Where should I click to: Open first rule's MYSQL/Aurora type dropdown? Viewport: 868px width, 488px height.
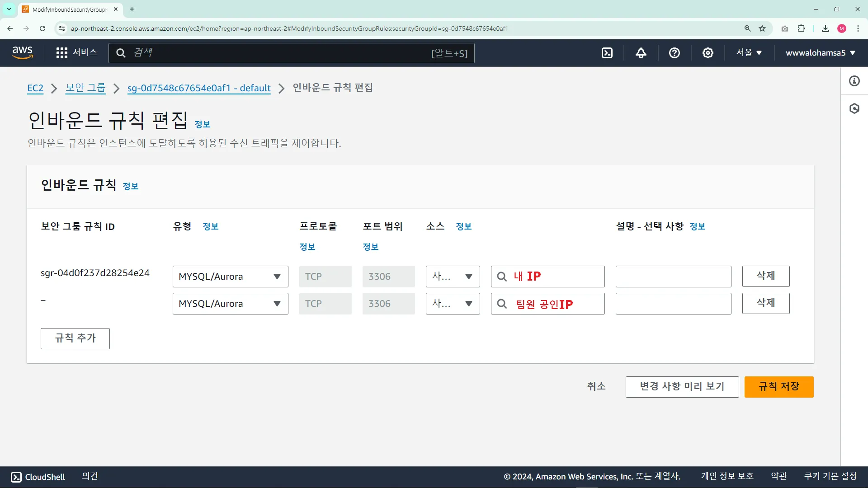230,277
